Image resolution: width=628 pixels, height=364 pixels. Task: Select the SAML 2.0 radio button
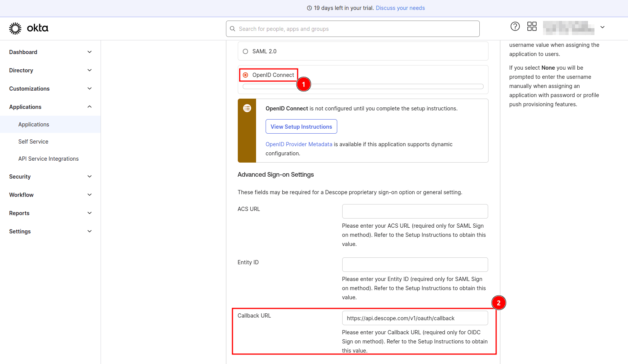point(245,51)
